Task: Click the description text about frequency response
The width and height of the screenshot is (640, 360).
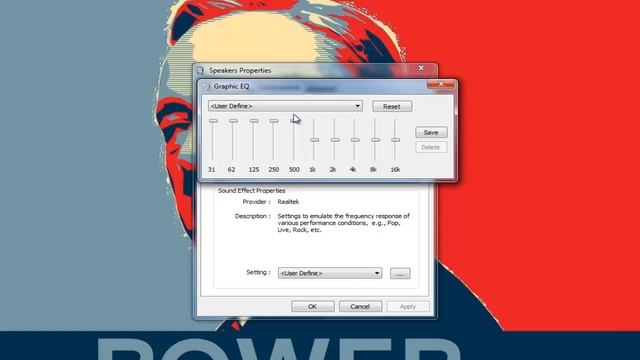Action: 344,223
